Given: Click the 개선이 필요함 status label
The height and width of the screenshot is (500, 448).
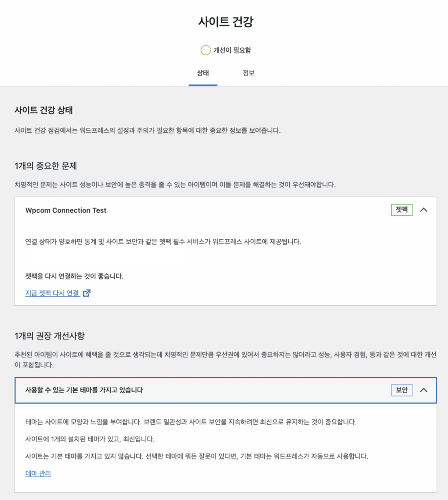Looking at the screenshot, I should pos(231,50).
